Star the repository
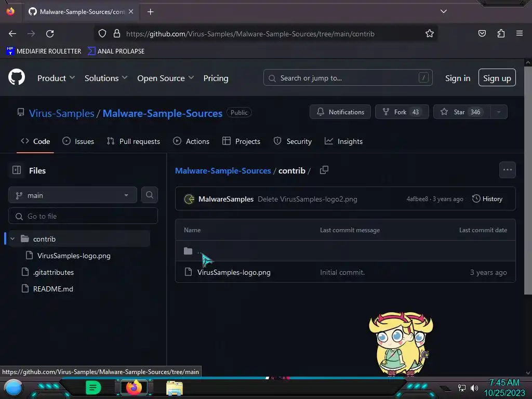Screen dimensions: 532x399 point(462,112)
